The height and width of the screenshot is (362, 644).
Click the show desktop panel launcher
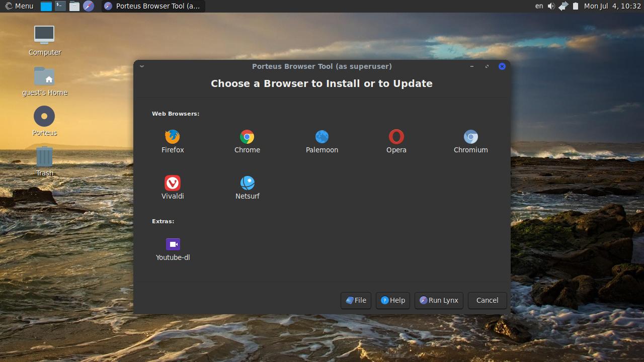tap(46, 6)
